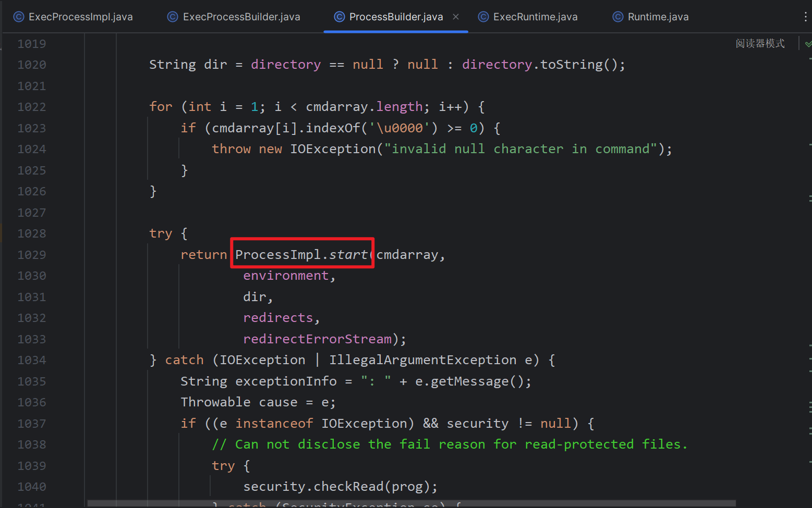Click the highlighted ProcessImpl.start call
Screen dimensions: 812x508
301,254
